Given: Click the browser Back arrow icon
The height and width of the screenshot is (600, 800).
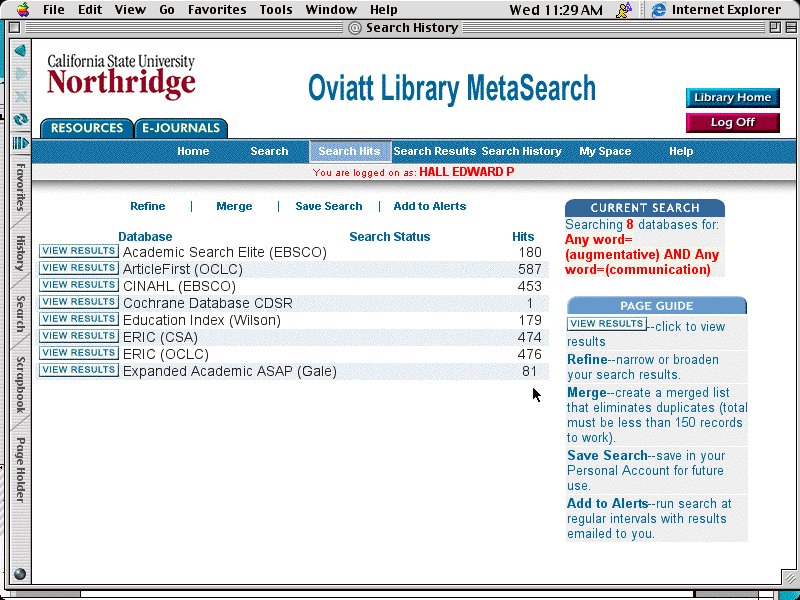Looking at the screenshot, I should pyautogui.click(x=20, y=51).
